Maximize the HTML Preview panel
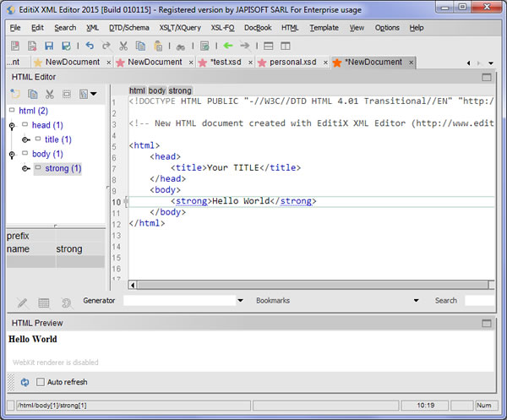This screenshot has height=420, width=507. 487,324
